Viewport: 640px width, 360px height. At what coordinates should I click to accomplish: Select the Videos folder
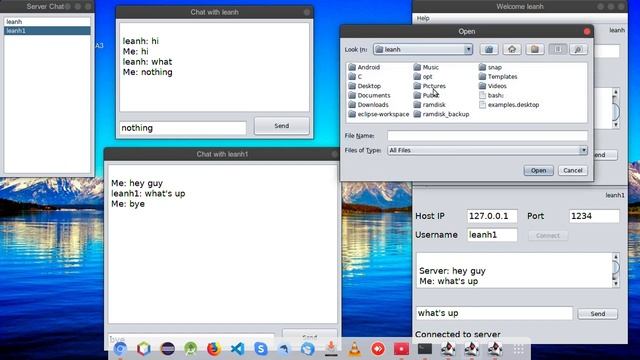tap(493, 86)
